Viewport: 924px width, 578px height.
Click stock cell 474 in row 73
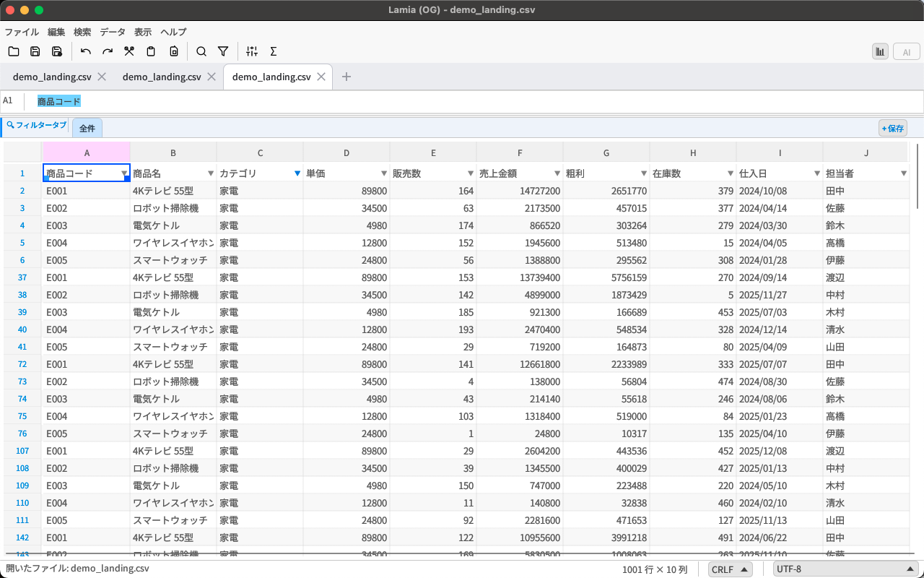[x=693, y=381]
